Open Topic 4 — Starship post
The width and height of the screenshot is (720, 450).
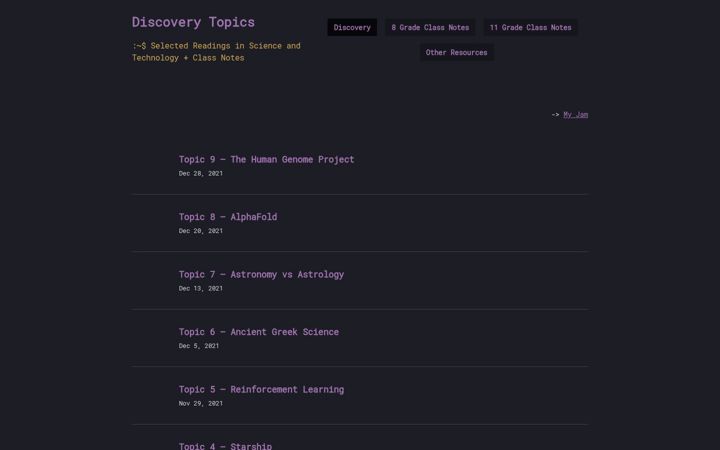tap(225, 445)
